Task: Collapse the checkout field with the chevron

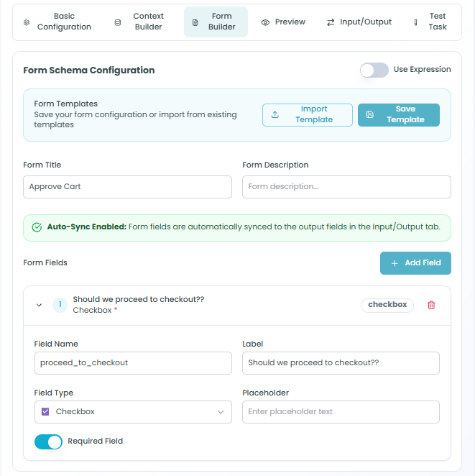Action: pyautogui.click(x=39, y=305)
